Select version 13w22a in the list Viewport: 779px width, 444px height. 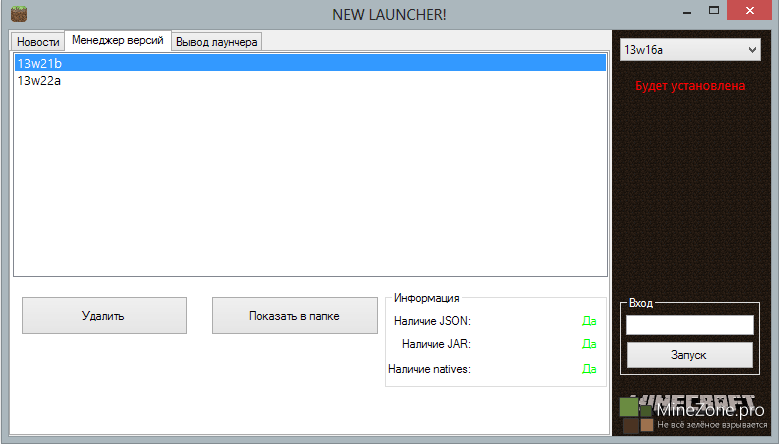(x=40, y=81)
